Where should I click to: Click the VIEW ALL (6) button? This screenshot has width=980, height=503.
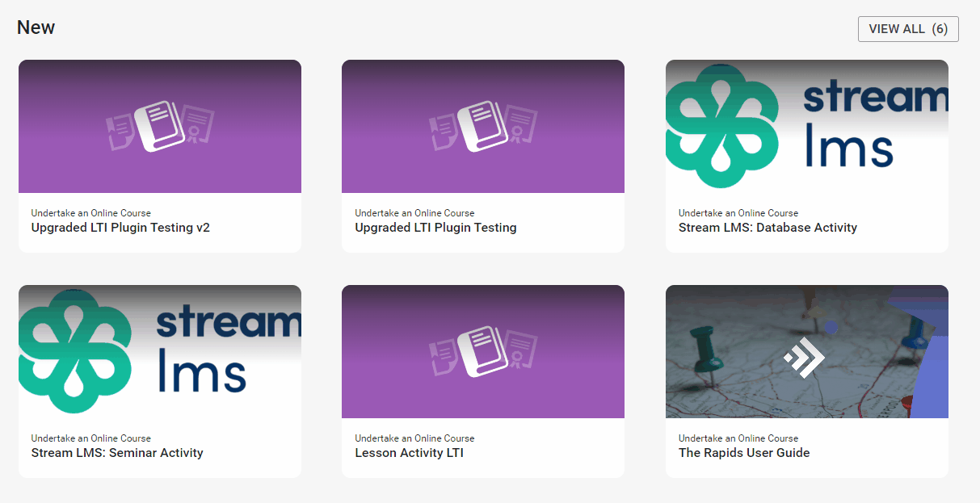(908, 29)
